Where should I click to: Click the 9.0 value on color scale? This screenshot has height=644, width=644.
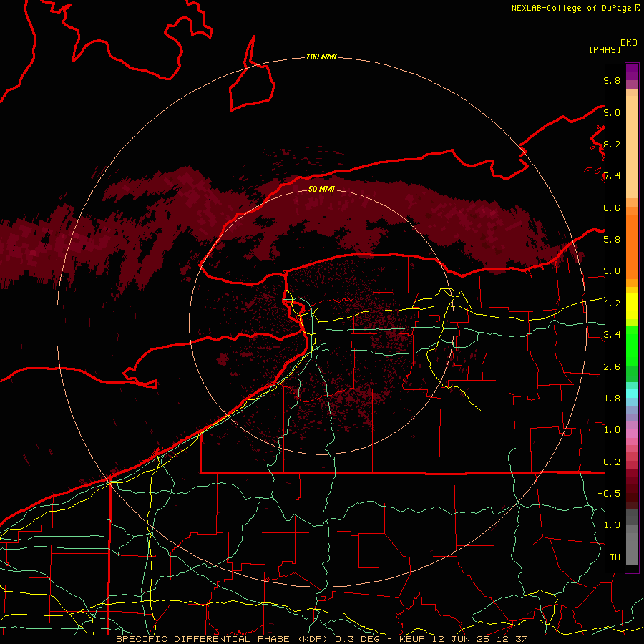point(612,112)
